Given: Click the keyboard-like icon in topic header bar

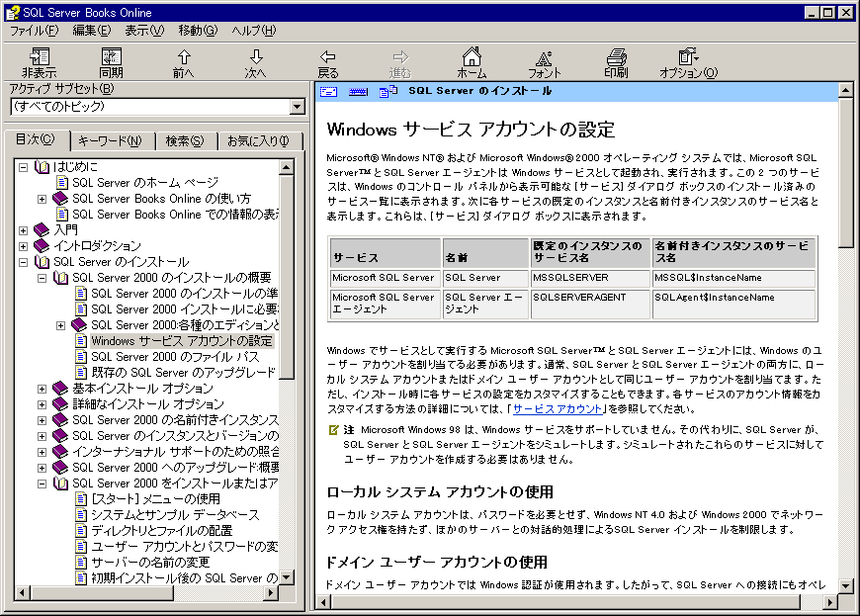Looking at the screenshot, I should (358, 92).
